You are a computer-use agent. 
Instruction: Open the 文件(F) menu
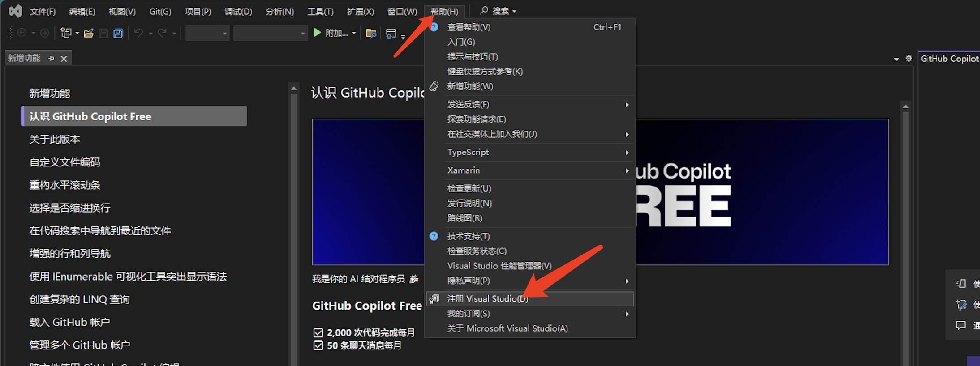[43, 11]
